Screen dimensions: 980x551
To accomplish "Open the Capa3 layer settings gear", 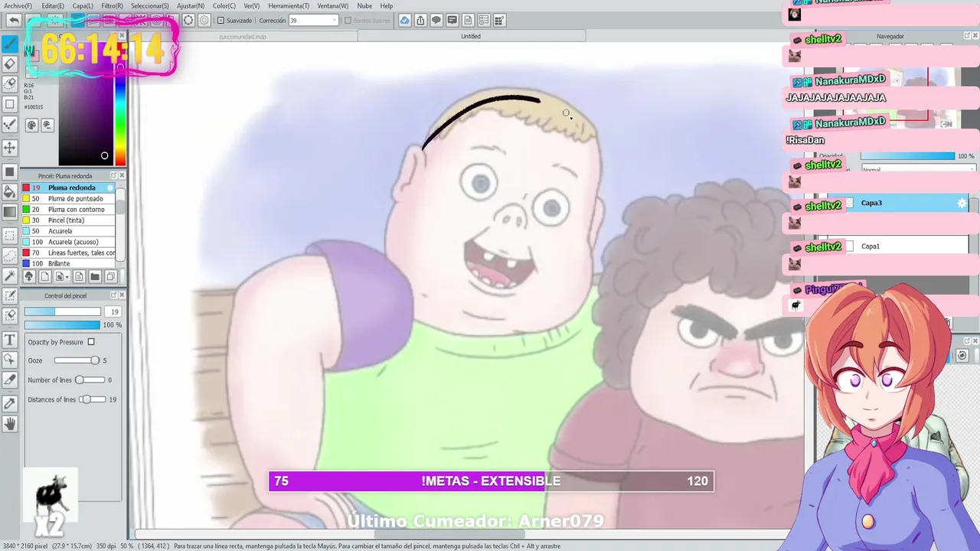I will [962, 203].
